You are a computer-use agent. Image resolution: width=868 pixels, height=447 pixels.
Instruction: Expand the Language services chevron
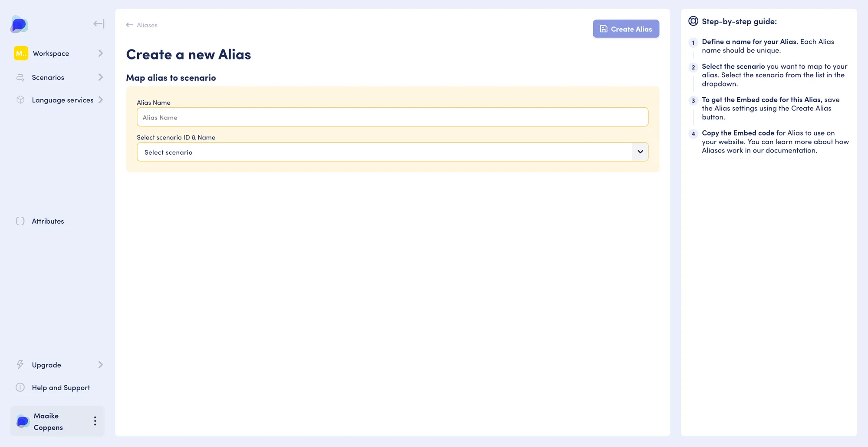101,100
